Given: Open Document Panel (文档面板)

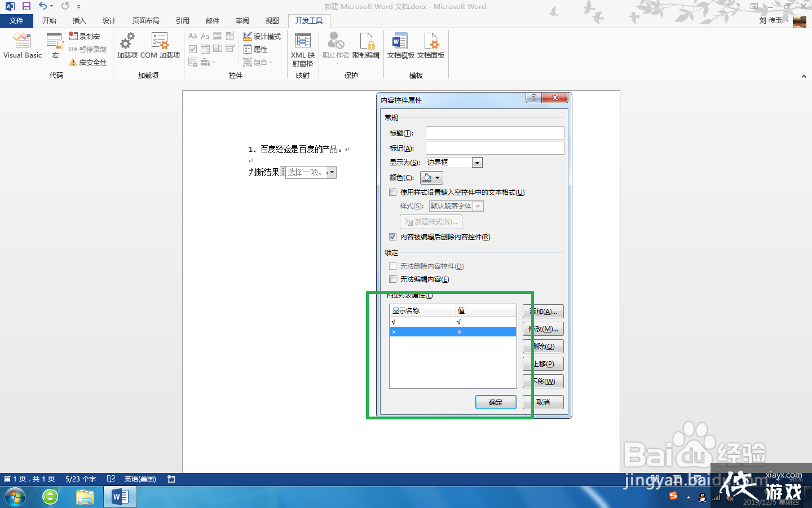Looking at the screenshot, I should coord(431,46).
